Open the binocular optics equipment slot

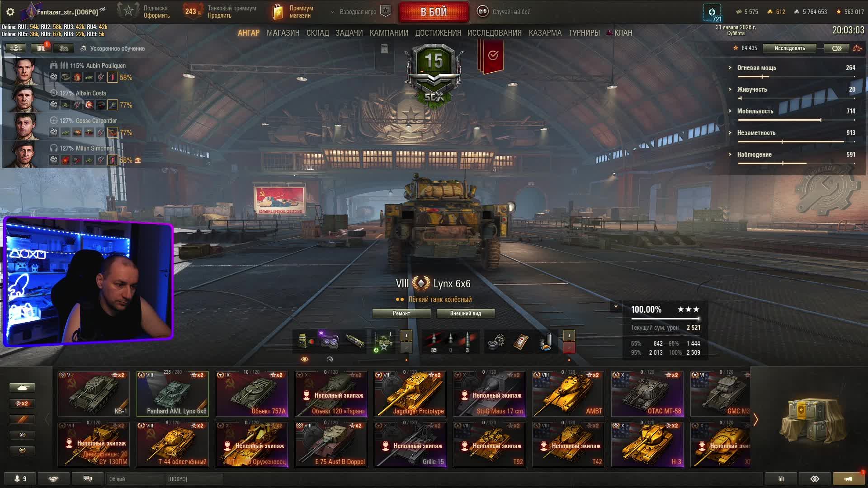(x=329, y=342)
